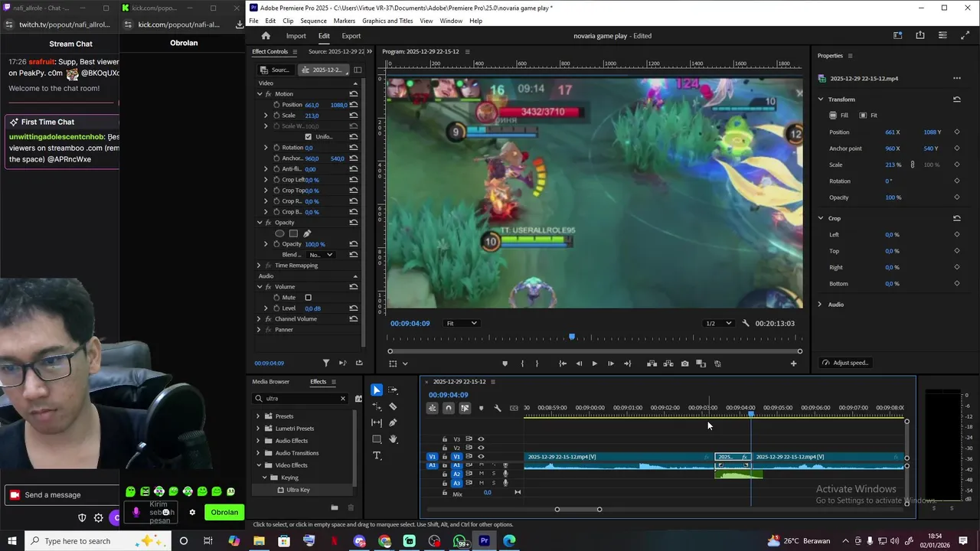The height and width of the screenshot is (551, 980).
Task: Click the Fill button in Transform
Action: [x=839, y=116]
